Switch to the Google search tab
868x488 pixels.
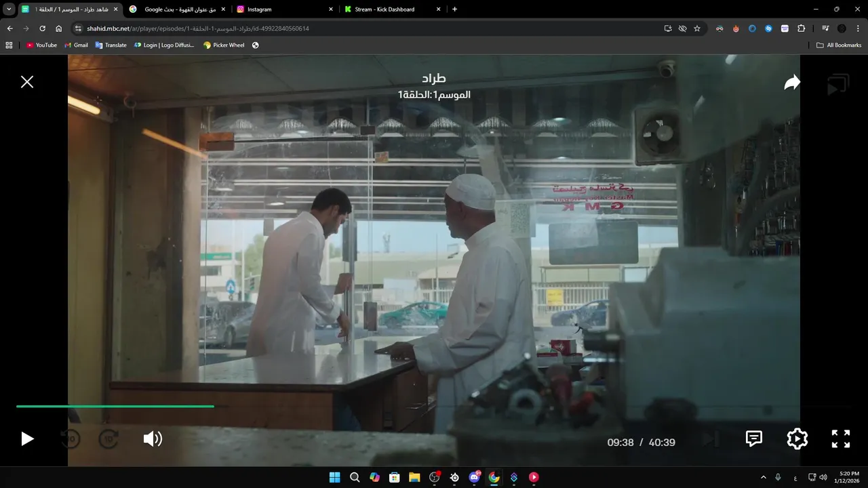[176, 9]
